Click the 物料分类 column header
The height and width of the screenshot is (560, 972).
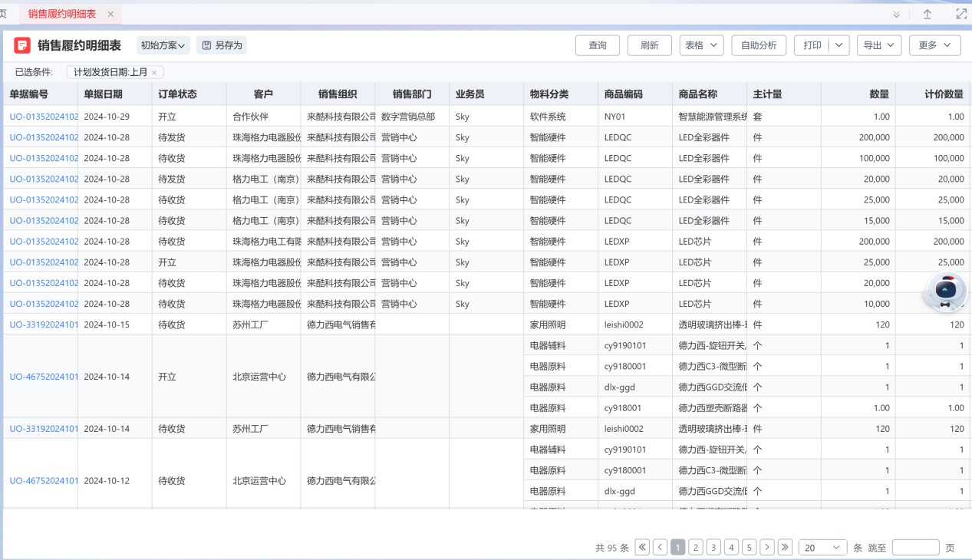click(x=561, y=94)
